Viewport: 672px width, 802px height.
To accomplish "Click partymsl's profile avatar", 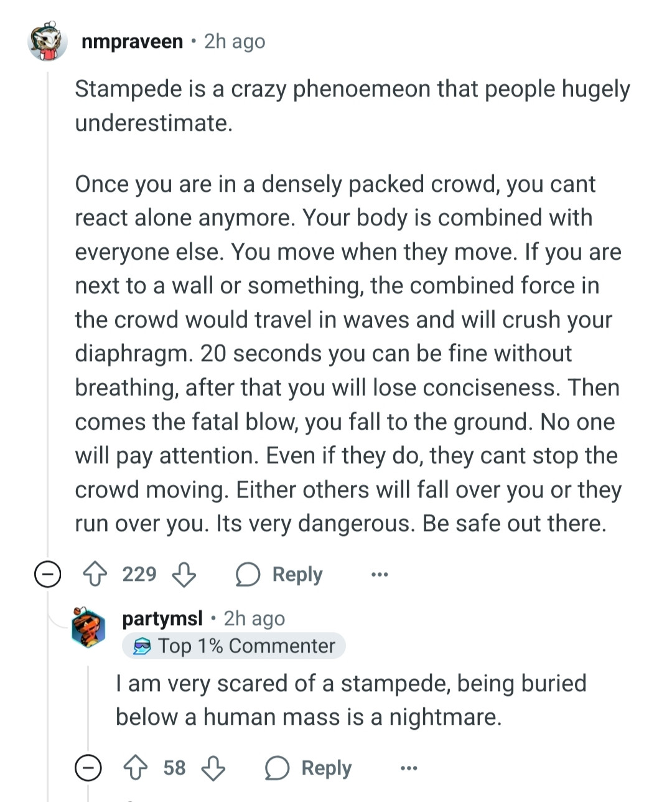I will click(89, 628).
